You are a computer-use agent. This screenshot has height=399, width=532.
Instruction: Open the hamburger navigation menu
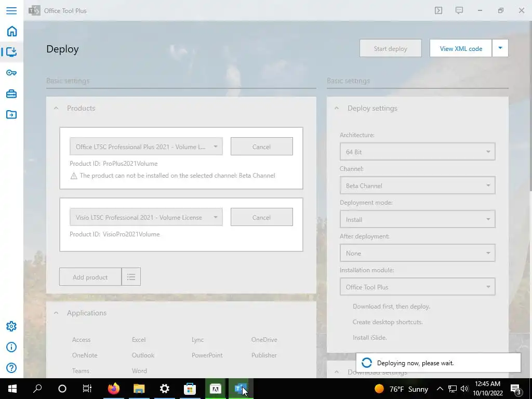tap(11, 10)
